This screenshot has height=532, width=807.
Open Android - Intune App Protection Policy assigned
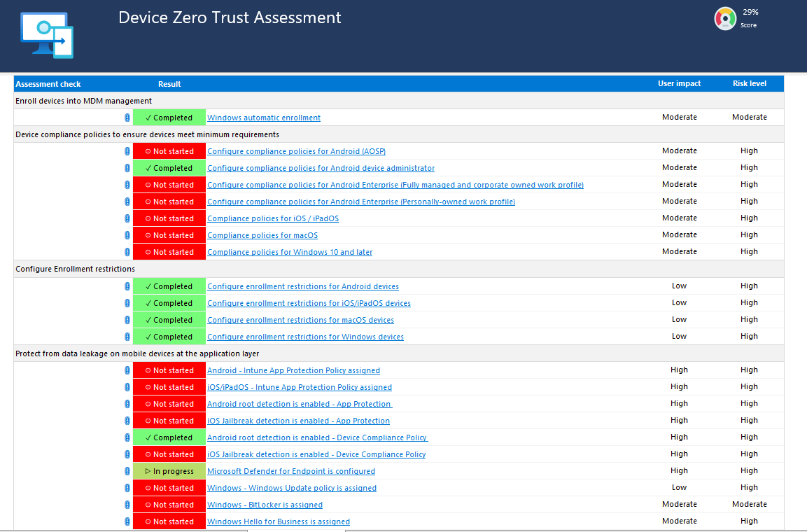click(293, 370)
